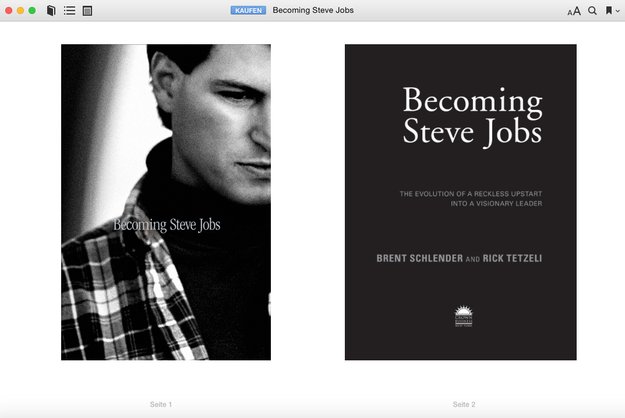Minimize the window with yellow button
Viewport: 625px width, 418px height.
click(x=20, y=10)
